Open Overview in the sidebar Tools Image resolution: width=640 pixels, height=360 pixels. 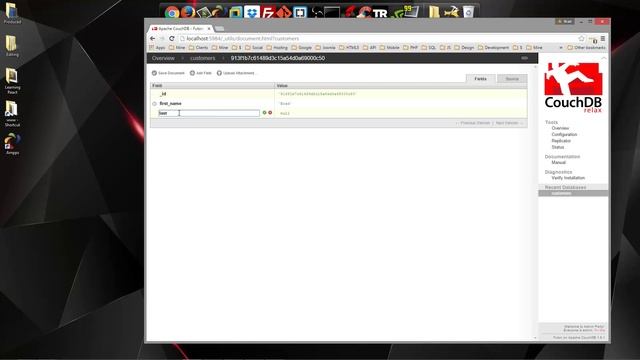560,128
